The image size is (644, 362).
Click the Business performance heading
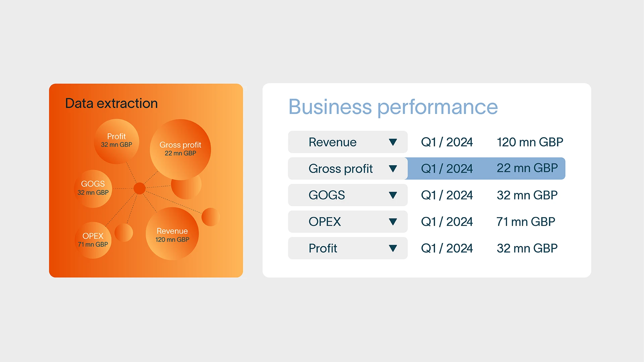393,107
